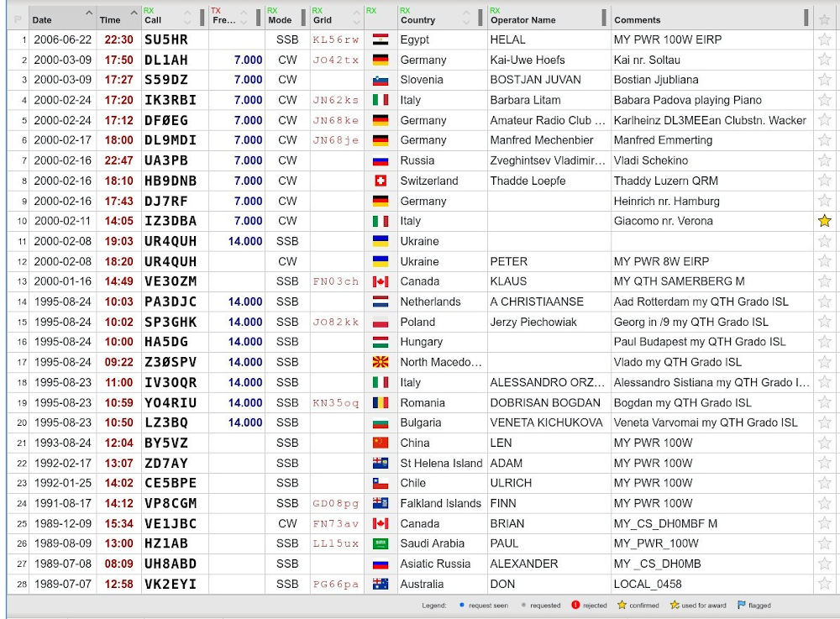Click the Egypt flag icon
Viewport: 840px width, 619px height.
pos(381,39)
